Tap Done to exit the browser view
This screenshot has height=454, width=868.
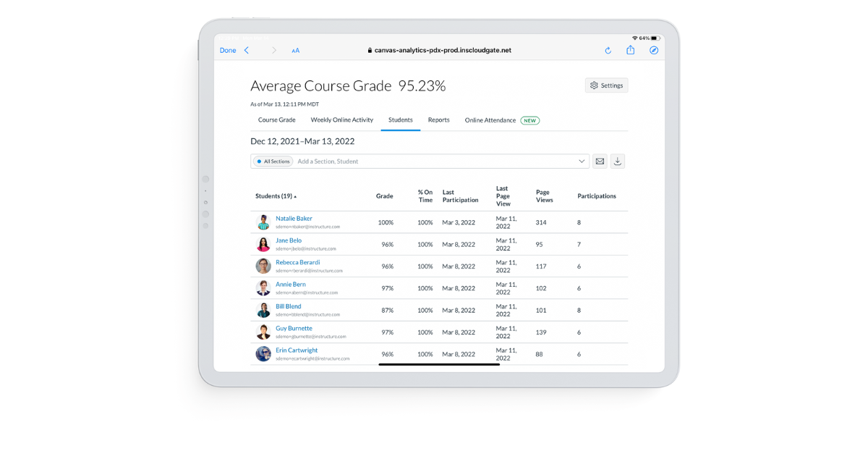[x=227, y=50]
